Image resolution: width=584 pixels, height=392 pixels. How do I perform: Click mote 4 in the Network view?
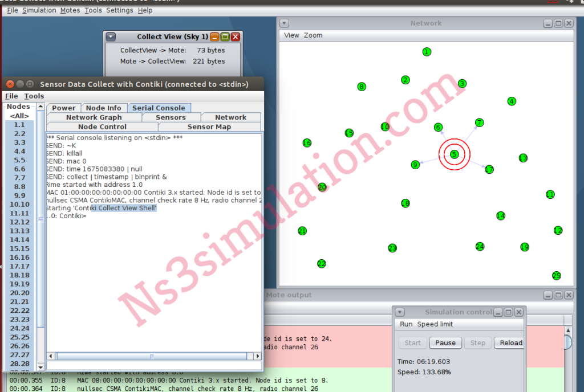[512, 101]
